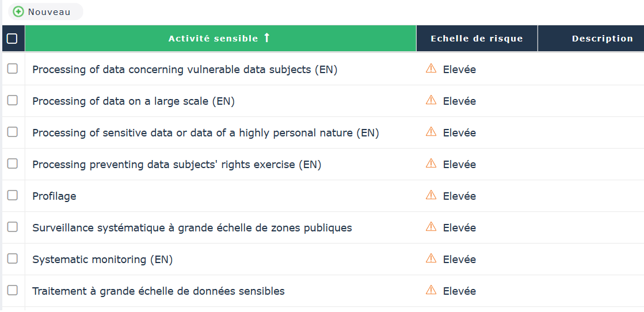Click the Elevée risk label for Profilage
644x312 pixels.
click(x=459, y=196)
